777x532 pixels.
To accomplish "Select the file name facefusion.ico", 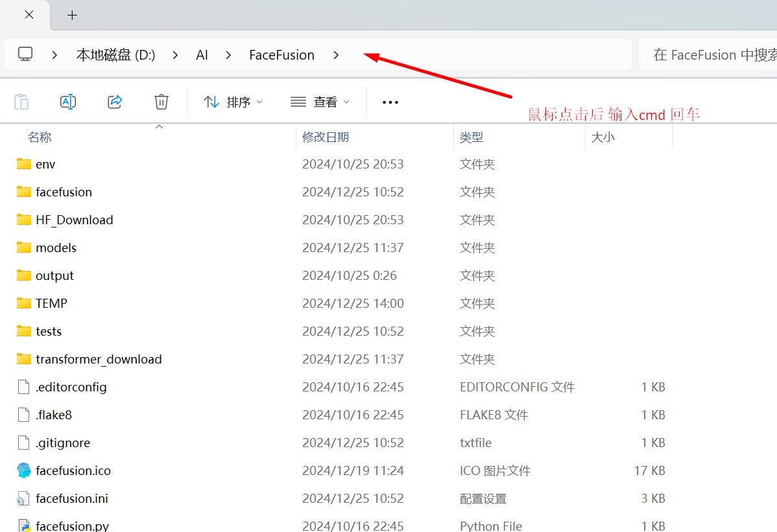I will point(73,470).
